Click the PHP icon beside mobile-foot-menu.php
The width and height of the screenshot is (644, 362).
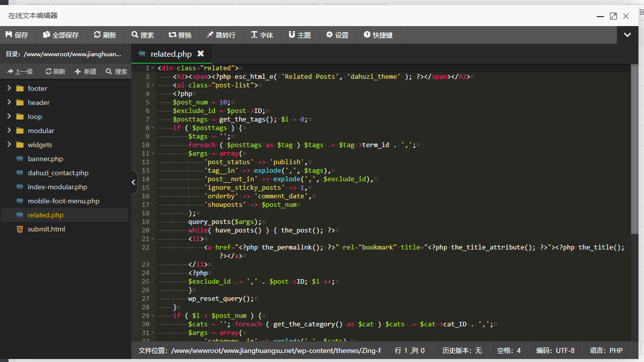(x=20, y=201)
